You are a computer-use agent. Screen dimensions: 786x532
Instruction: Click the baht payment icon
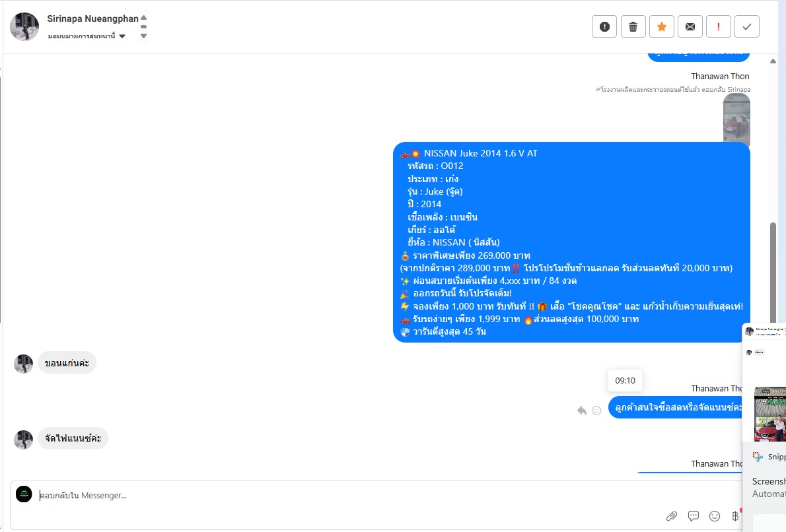click(735, 516)
